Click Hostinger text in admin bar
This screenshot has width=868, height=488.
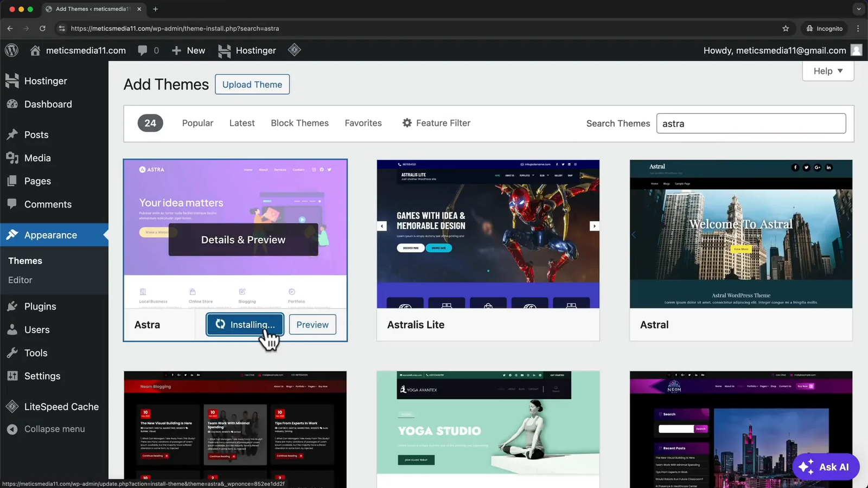click(256, 50)
